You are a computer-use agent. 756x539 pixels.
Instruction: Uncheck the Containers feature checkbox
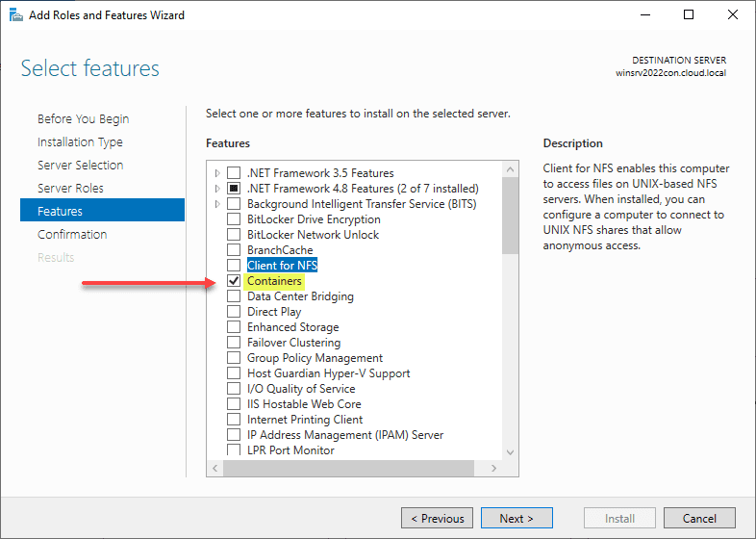tap(234, 281)
